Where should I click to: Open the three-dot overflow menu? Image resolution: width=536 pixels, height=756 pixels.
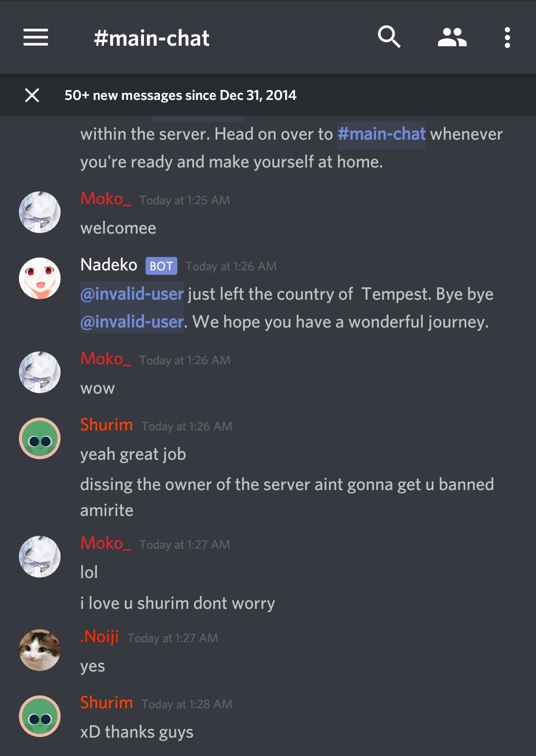[x=507, y=37]
